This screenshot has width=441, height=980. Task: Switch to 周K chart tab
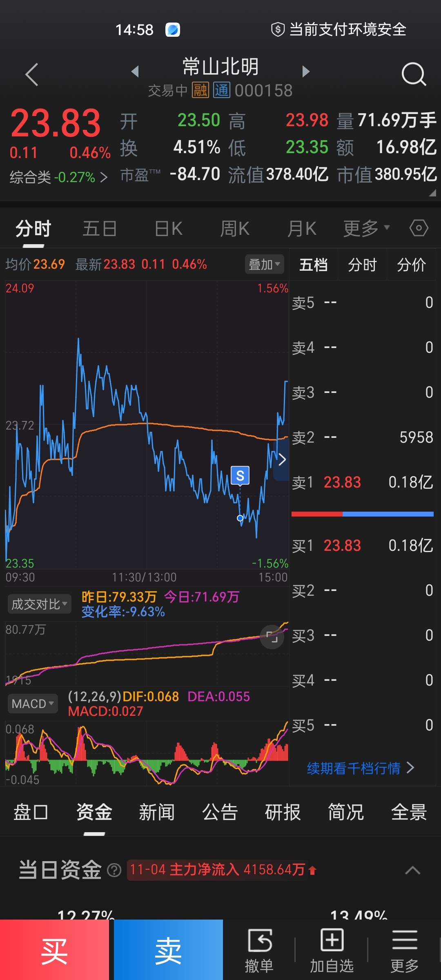235,229
